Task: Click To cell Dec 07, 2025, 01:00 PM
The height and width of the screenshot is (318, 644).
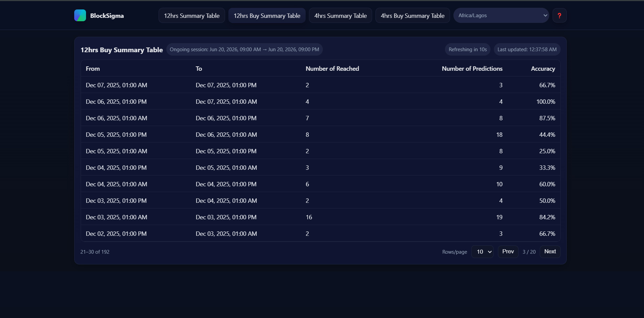Action: pyautogui.click(x=226, y=85)
